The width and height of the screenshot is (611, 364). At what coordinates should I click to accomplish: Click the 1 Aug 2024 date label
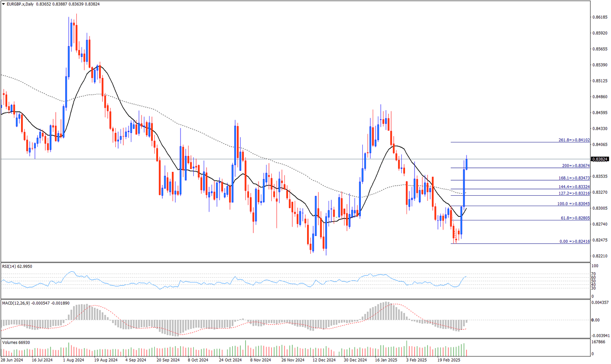pyautogui.click(x=74, y=360)
